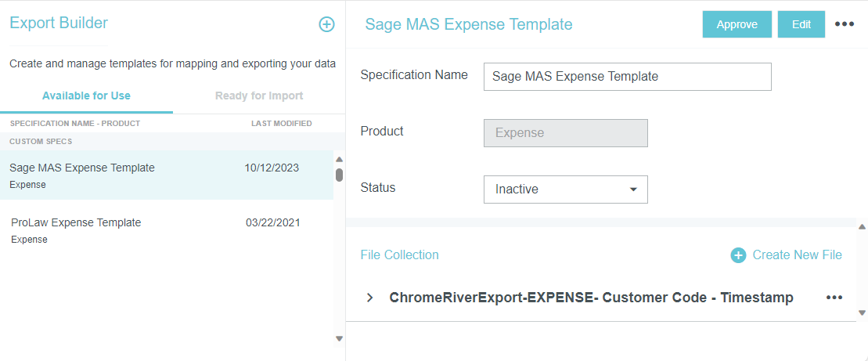Click the Specification Name text field

(x=627, y=77)
